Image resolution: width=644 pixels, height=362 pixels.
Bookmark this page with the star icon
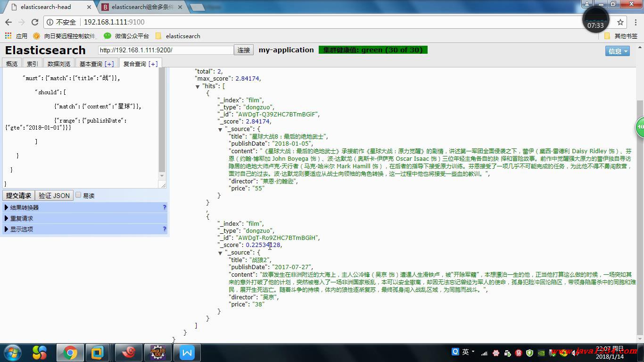tap(620, 22)
